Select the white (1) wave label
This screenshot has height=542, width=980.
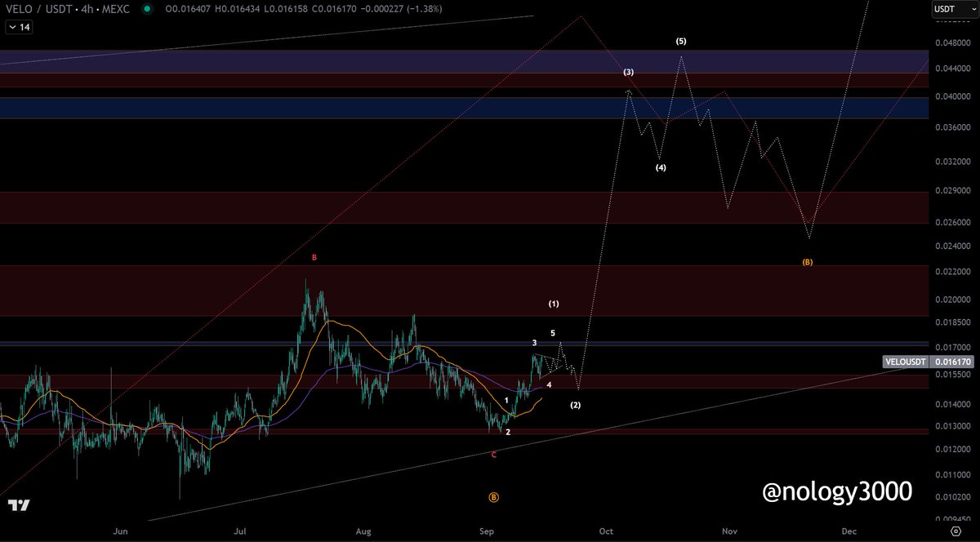click(554, 304)
